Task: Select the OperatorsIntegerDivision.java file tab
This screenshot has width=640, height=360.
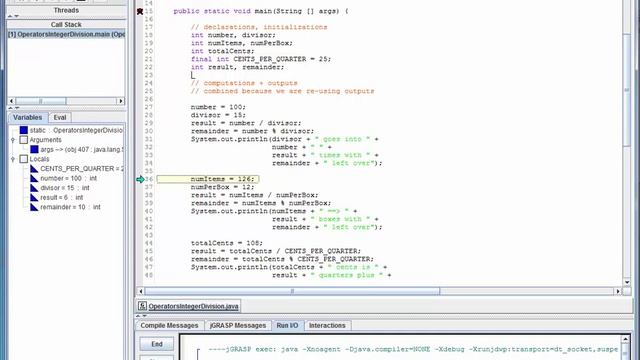Action: pos(189,306)
